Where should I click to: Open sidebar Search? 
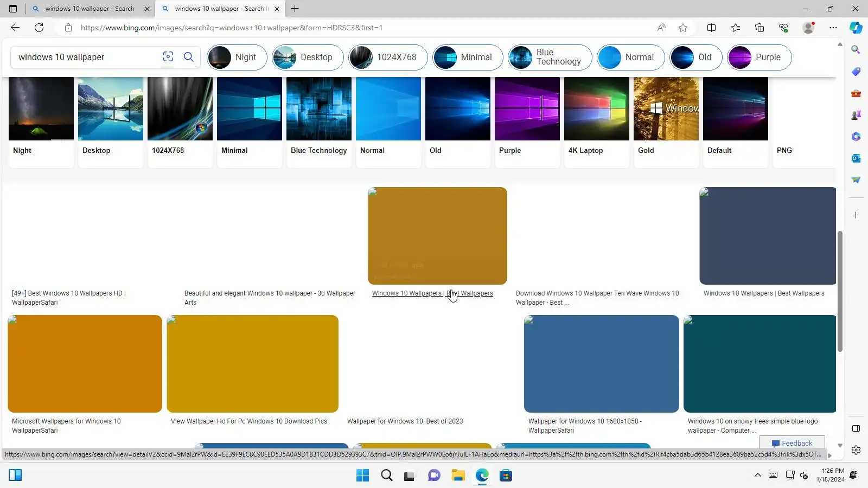(x=856, y=50)
